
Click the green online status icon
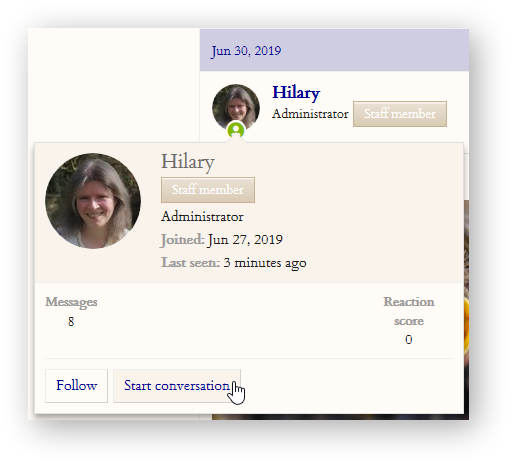pyautogui.click(x=236, y=130)
